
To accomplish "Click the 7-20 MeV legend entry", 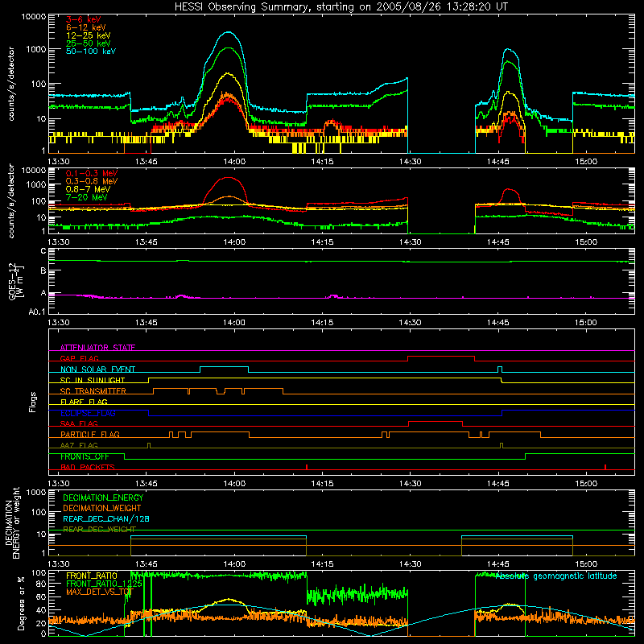I will [x=86, y=197].
